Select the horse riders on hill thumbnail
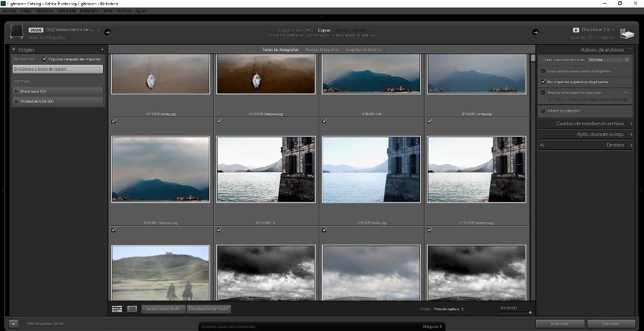The height and width of the screenshot is (331, 644). pos(160,273)
